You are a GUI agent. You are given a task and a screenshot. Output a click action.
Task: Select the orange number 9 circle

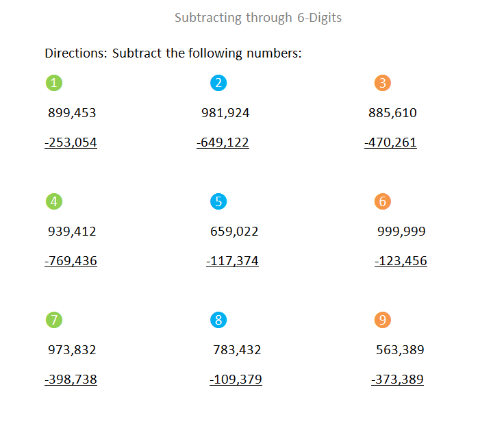click(383, 320)
